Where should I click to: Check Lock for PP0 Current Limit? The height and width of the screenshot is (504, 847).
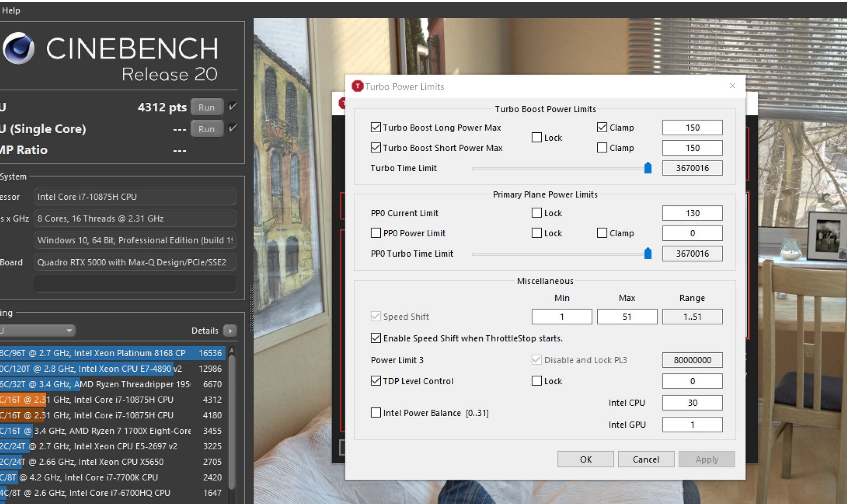[536, 213]
